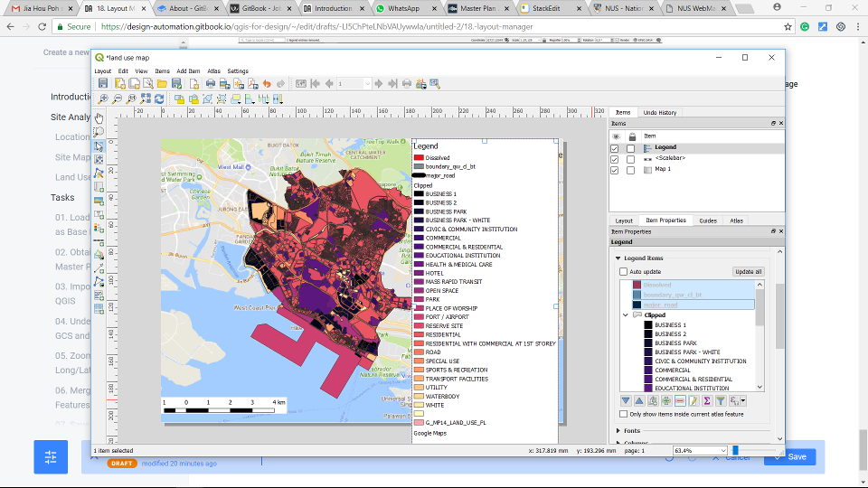The height and width of the screenshot is (488, 868).
Task: Click the Save Project icon in toolbar
Action: 104,84
